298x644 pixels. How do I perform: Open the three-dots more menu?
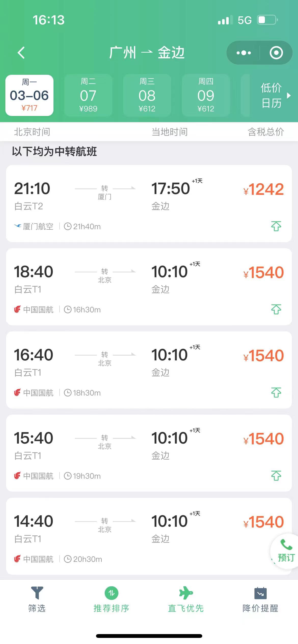[243, 53]
